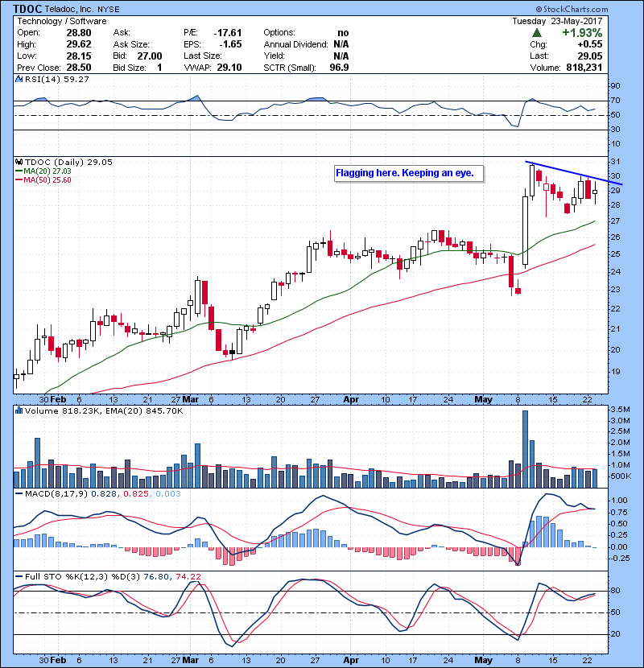Click the blue descending trendline above May candles
This screenshot has height=668, width=644.
point(574,172)
